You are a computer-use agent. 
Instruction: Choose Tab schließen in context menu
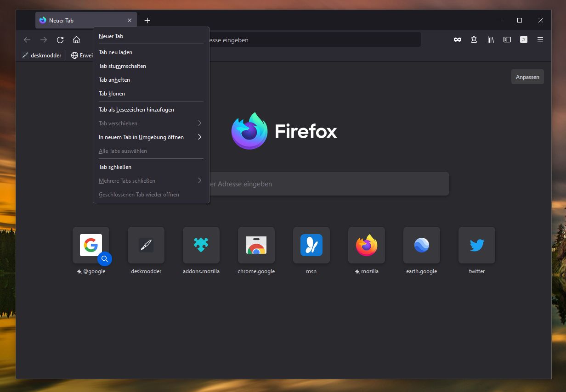click(151, 167)
